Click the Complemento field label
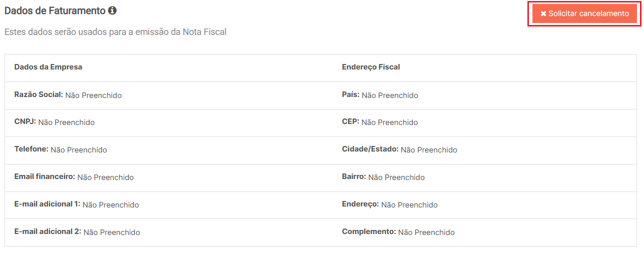The width and height of the screenshot is (644, 254). (369, 232)
